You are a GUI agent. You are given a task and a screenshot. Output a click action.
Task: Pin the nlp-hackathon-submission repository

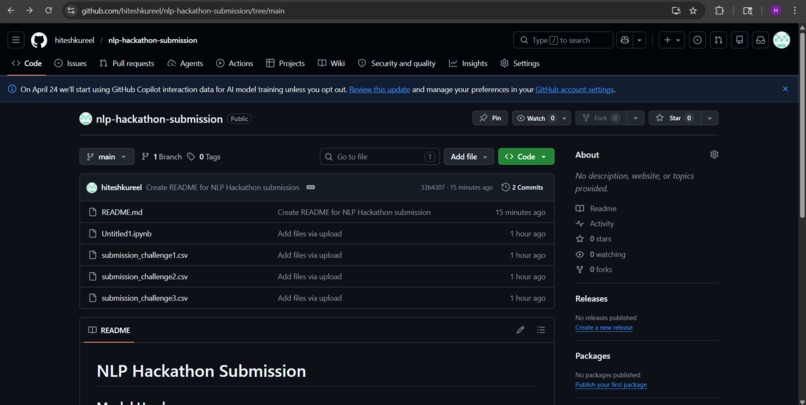point(490,118)
